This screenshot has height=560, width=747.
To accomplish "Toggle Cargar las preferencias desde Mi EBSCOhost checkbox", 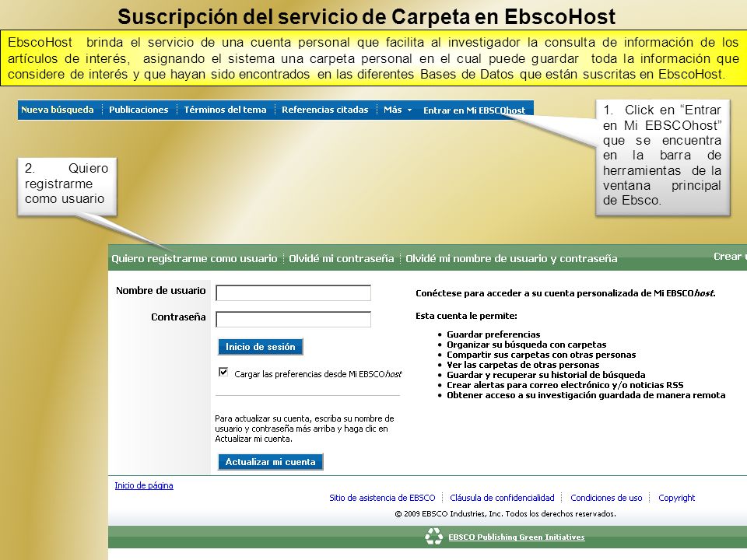I will tap(223, 372).
